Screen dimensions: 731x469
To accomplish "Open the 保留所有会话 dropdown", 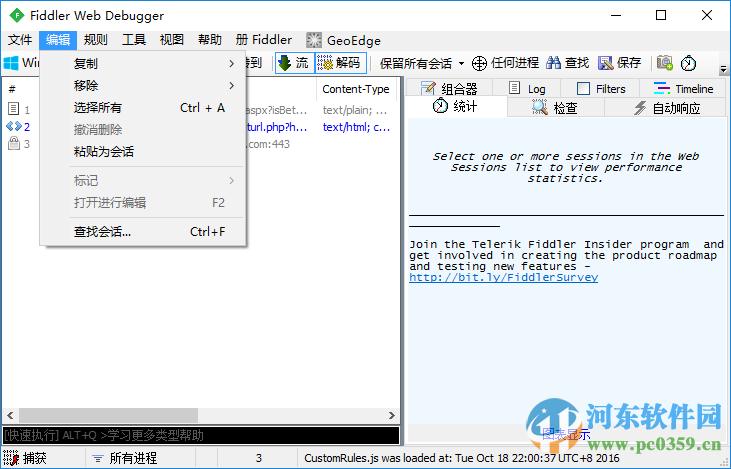I will tap(422, 63).
